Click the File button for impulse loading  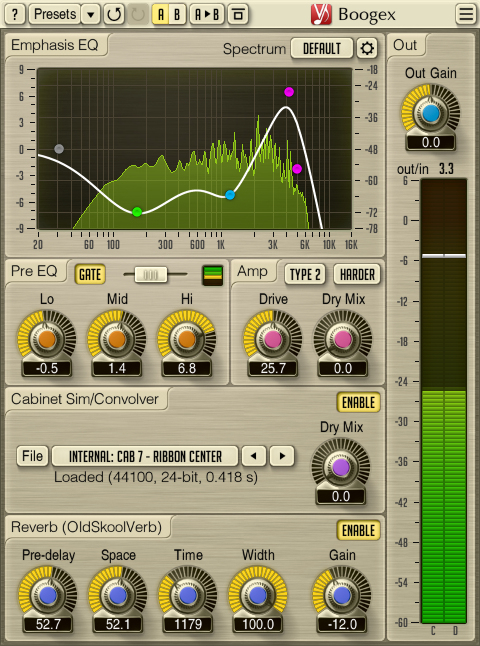[x=33, y=456]
